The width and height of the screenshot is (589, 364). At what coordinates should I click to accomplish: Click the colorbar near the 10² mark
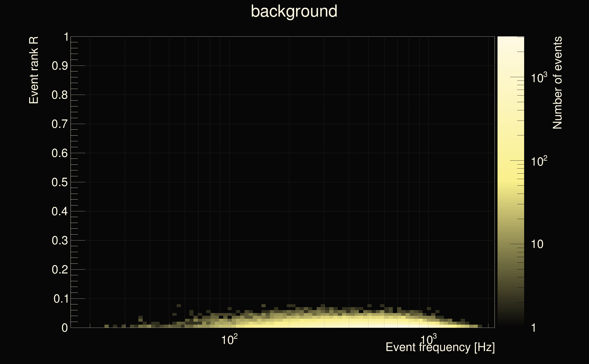pyautogui.click(x=511, y=161)
